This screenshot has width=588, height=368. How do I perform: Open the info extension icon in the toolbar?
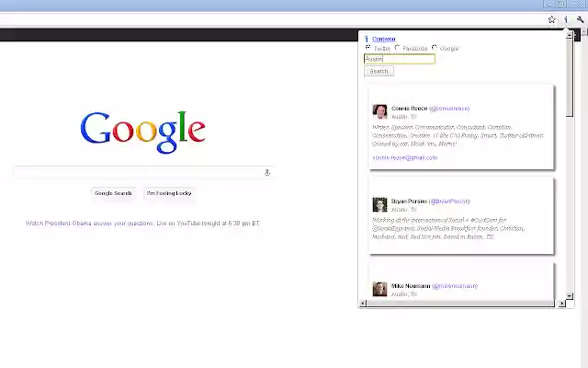(x=566, y=19)
